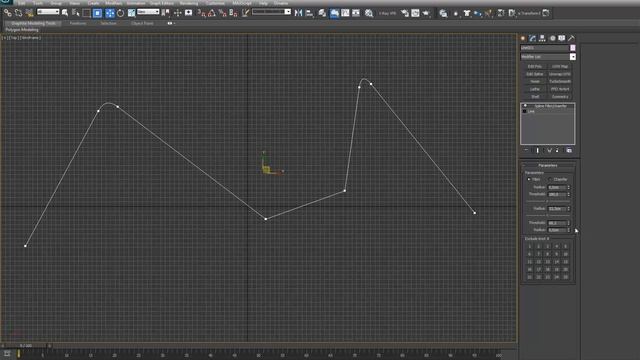Click Remove Modifier from the Stack icon
The width and height of the screenshot is (640, 360).
[558, 150]
